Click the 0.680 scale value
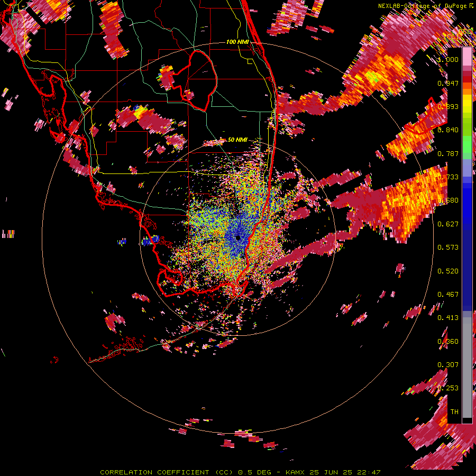476x476 pixels. [448, 200]
